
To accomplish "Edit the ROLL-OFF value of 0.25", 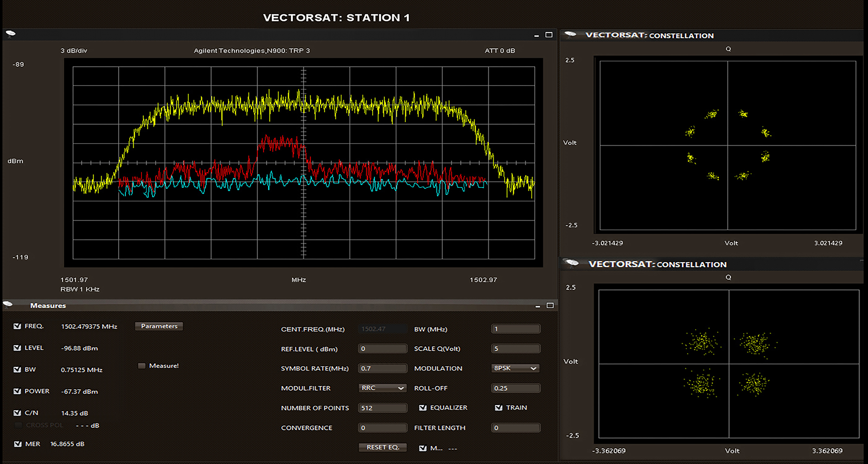I will (x=515, y=388).
